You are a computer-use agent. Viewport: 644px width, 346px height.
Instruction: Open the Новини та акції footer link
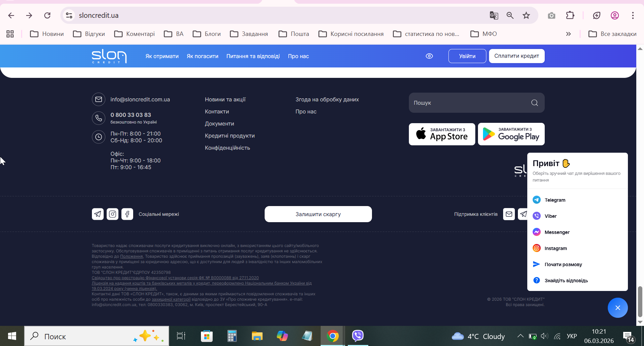tap(225, 100)
